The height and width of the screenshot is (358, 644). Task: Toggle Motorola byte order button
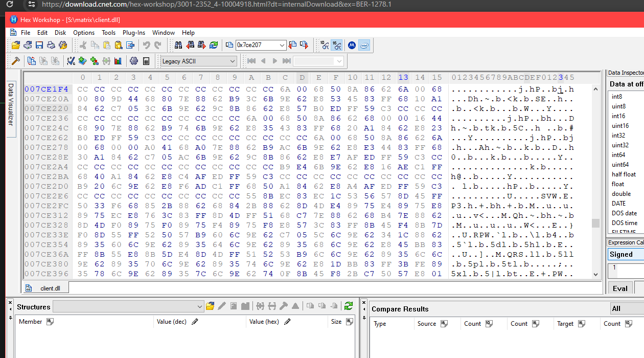tap(352, 45)
